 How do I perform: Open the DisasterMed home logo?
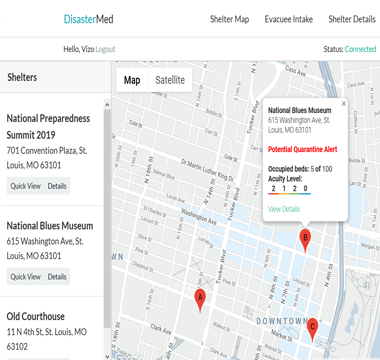click(x=89, y=19)
